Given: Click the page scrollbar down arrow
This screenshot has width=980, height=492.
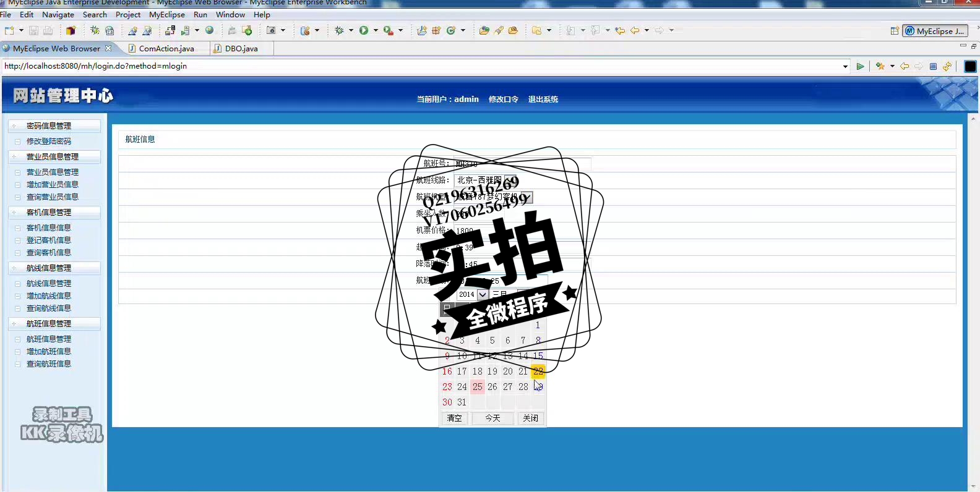Looking at the screenshot, I should click(973, 486).
